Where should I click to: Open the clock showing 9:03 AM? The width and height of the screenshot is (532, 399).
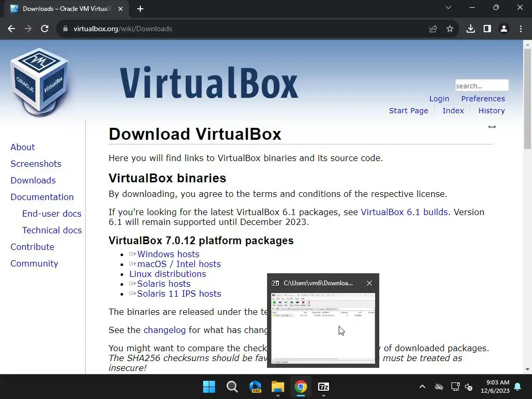pos(495,387)
